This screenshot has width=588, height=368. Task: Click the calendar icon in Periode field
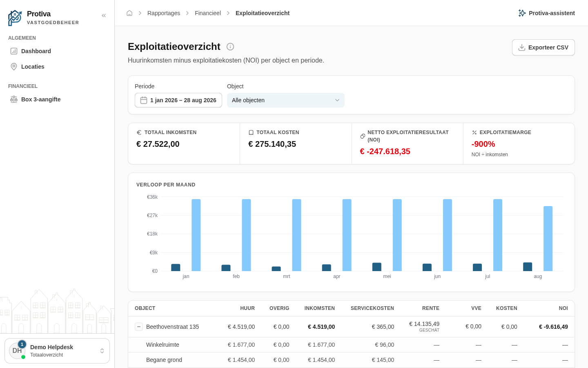(x=144, y=100)
